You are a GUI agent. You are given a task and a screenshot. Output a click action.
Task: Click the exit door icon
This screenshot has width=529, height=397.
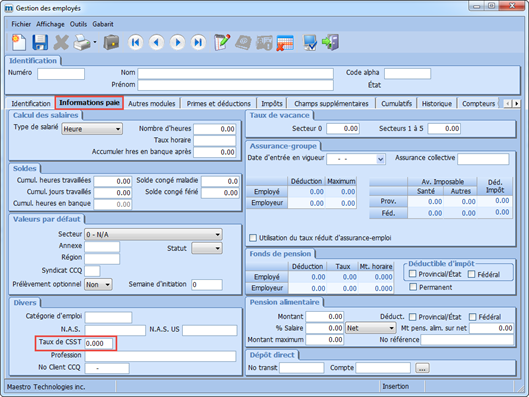coord(330,42)
